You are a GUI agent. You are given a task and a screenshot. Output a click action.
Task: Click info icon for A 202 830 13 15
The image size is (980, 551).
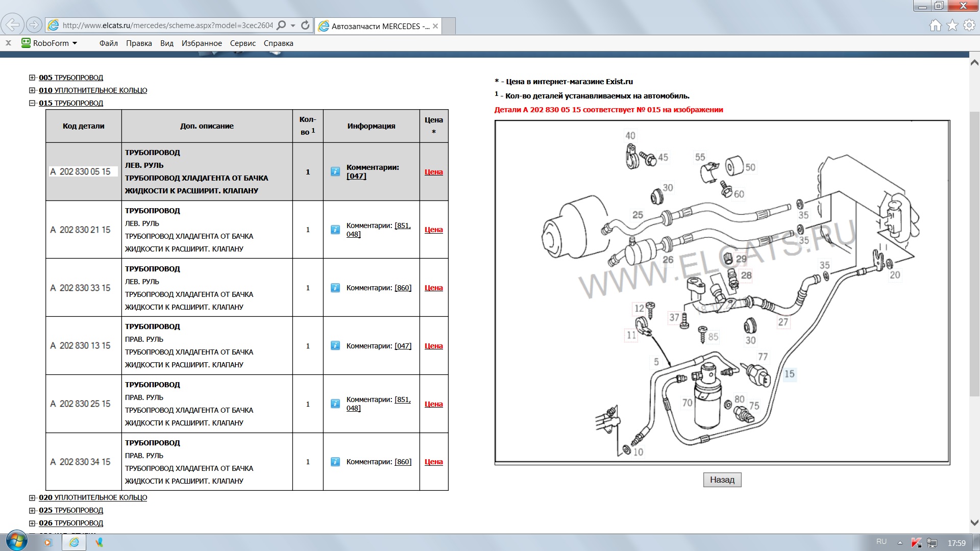(x=335, y=345)
